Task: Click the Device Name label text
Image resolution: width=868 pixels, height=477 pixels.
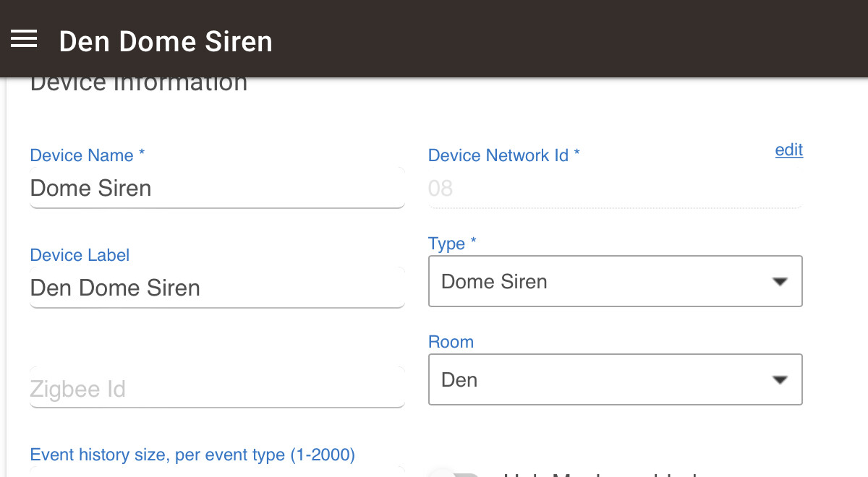Action: coord(88,155)
